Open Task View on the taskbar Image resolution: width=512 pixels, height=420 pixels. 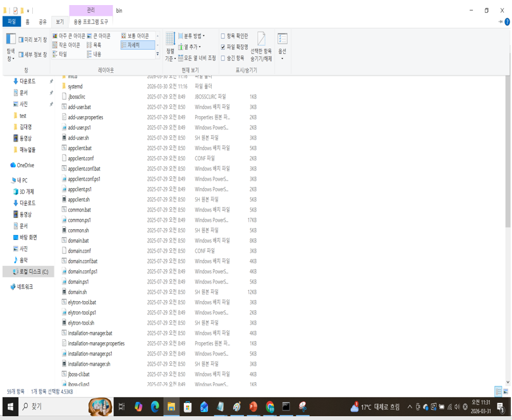(x=122, y=407)
